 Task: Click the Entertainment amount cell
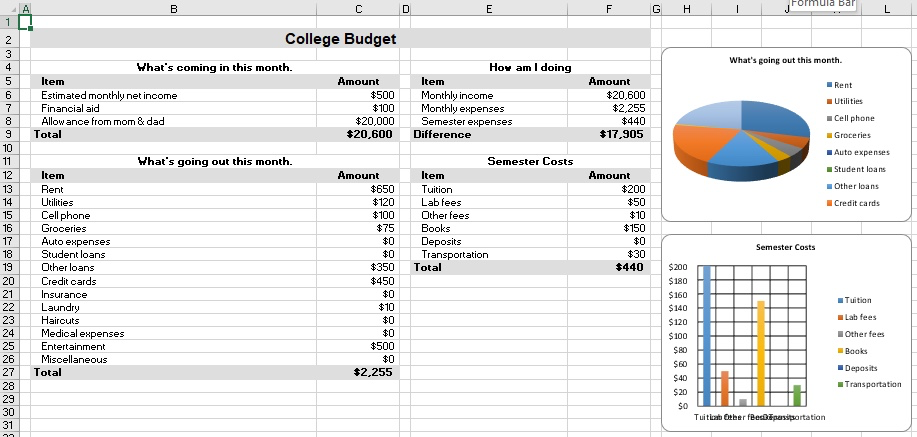[x=358, y=346]
